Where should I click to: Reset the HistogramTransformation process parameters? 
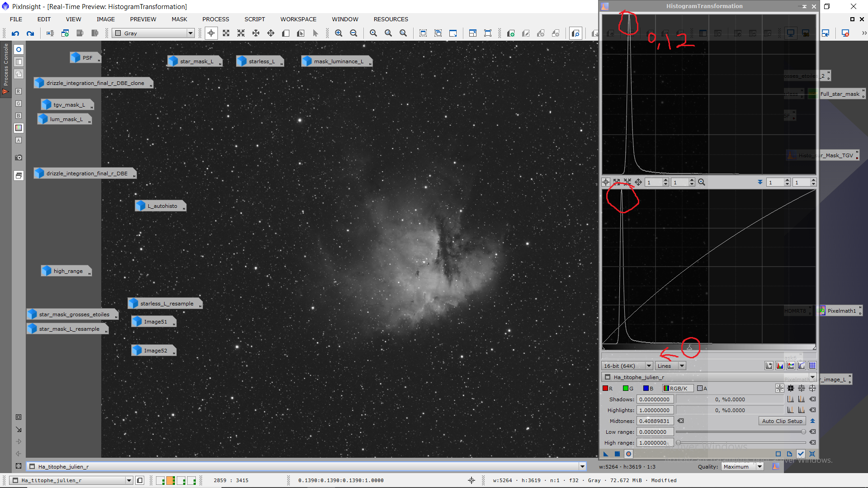(812, 454)
